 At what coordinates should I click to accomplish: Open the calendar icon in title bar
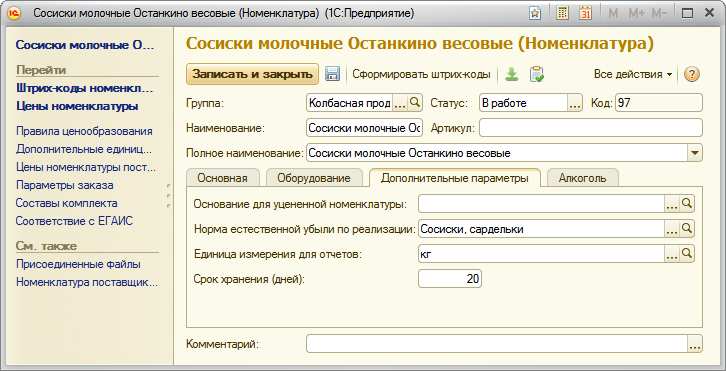coord(586,13)
